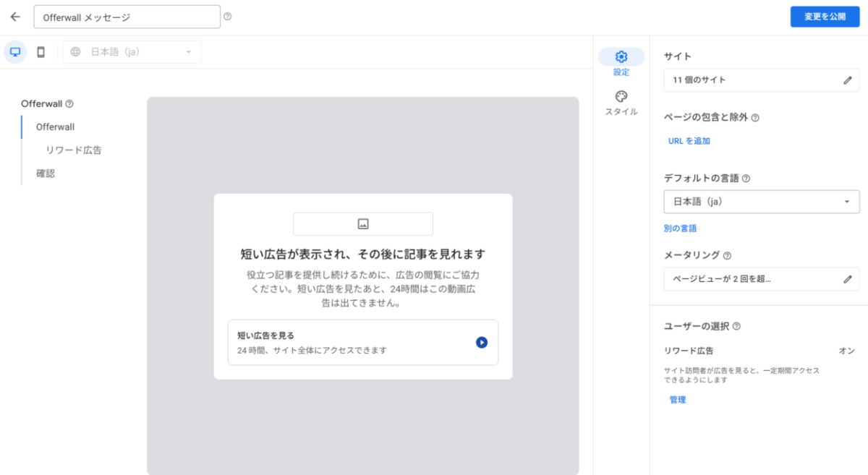
Task: Click the ページビューが 2 回を超… field
Action: (762, 279)
